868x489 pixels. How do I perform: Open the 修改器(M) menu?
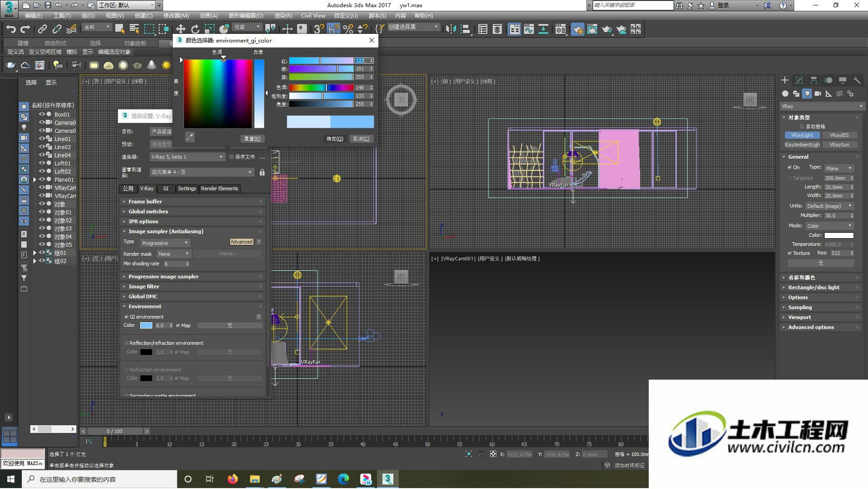click(x=176, y=15)
